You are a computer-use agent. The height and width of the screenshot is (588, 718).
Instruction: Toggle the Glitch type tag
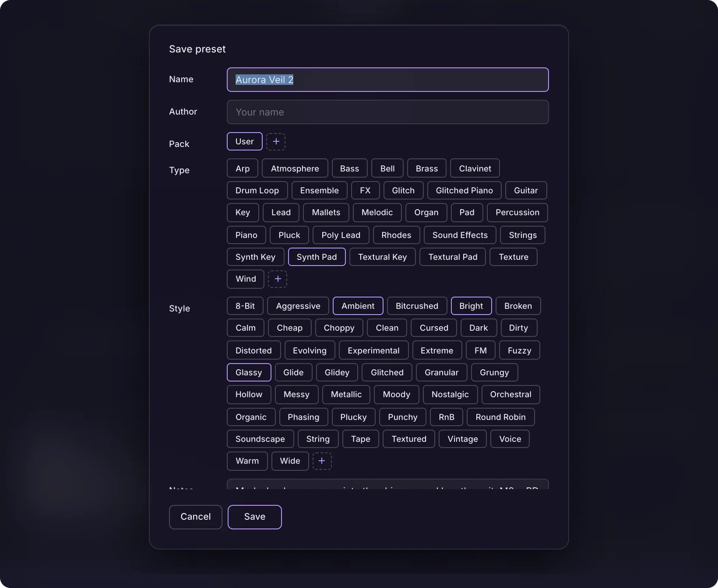click(403, 190)
